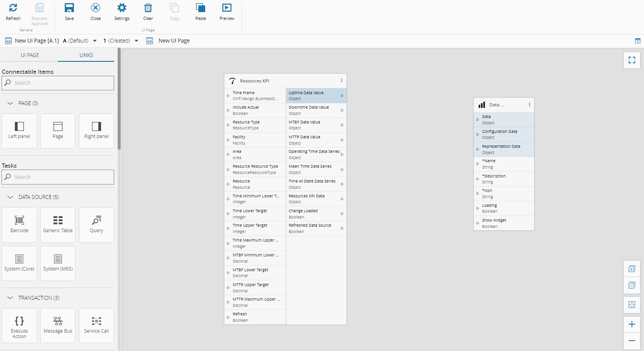Viewport: 644px width, 351px height.
Task: Zoom in with the plus button
Action: (x=631, y=324)
